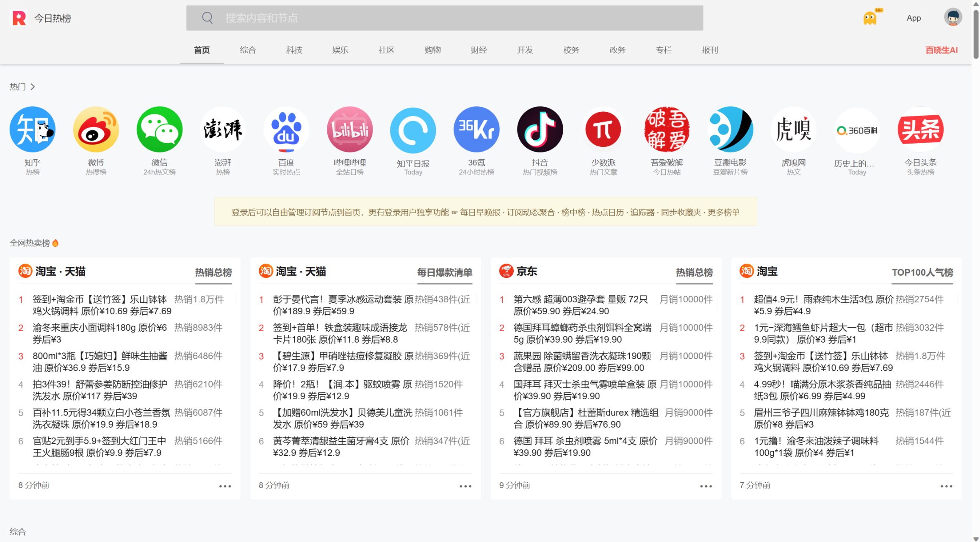Open the Bilibili 哔哩哔哩 ranking icon

coord(350,130)
